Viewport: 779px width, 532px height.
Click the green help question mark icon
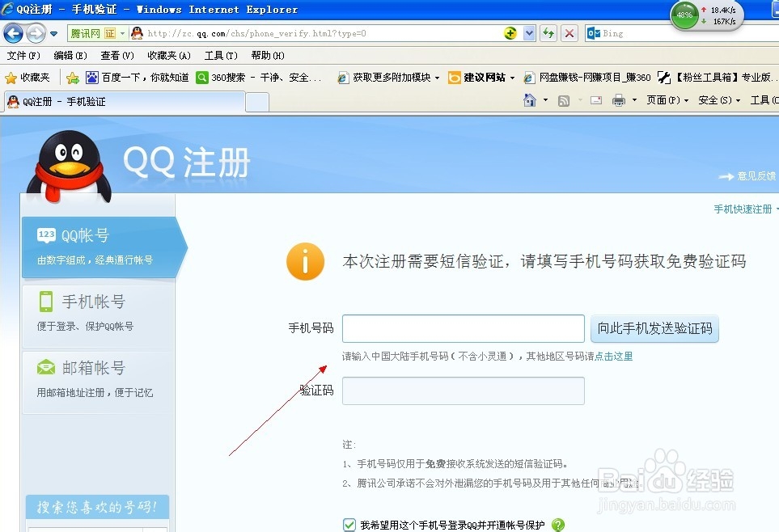(x=558, y=525)
